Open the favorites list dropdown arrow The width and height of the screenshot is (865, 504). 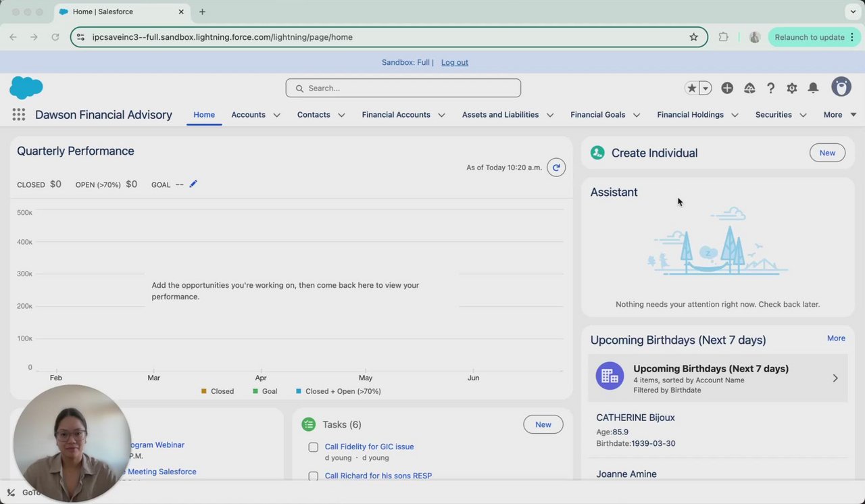[x=706, y=88]
